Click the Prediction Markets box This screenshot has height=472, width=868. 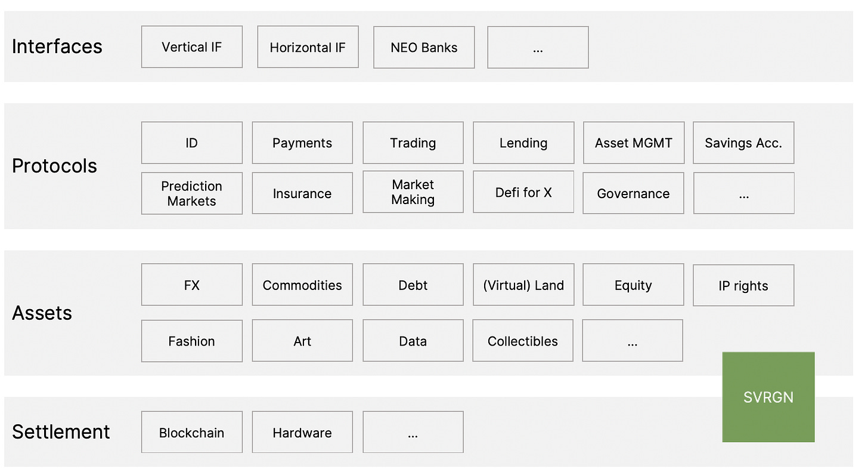click(x=192, y=193)
